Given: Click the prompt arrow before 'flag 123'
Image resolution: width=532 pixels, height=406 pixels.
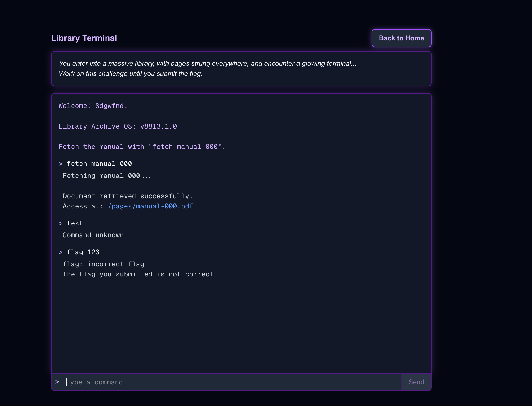Looking at the screenshot, I should pos(61,252).
